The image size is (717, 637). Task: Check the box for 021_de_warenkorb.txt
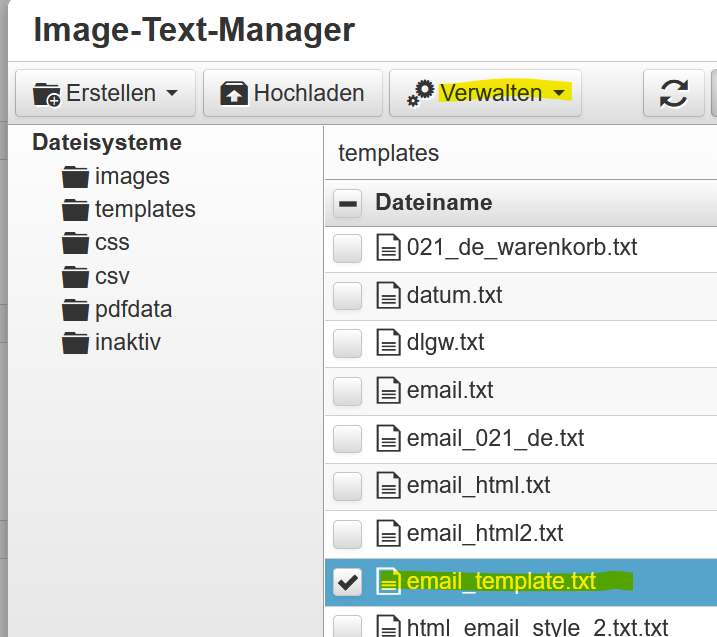click(x=348, y=247)
